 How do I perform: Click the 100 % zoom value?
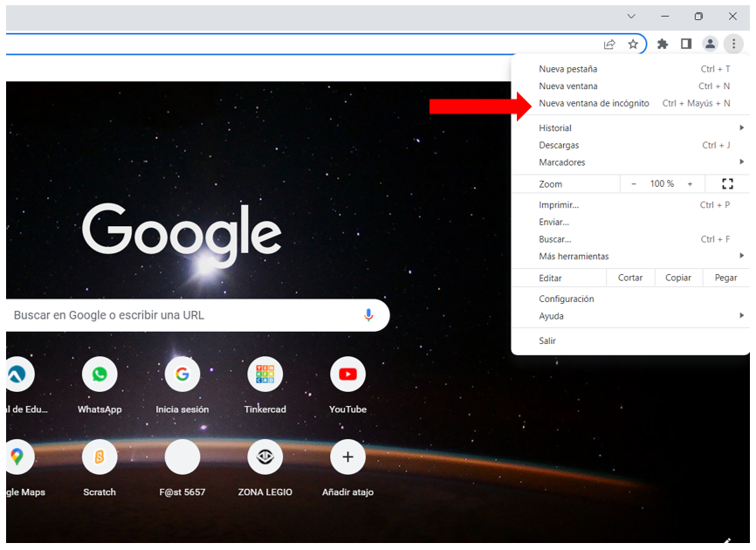[662, 183]
